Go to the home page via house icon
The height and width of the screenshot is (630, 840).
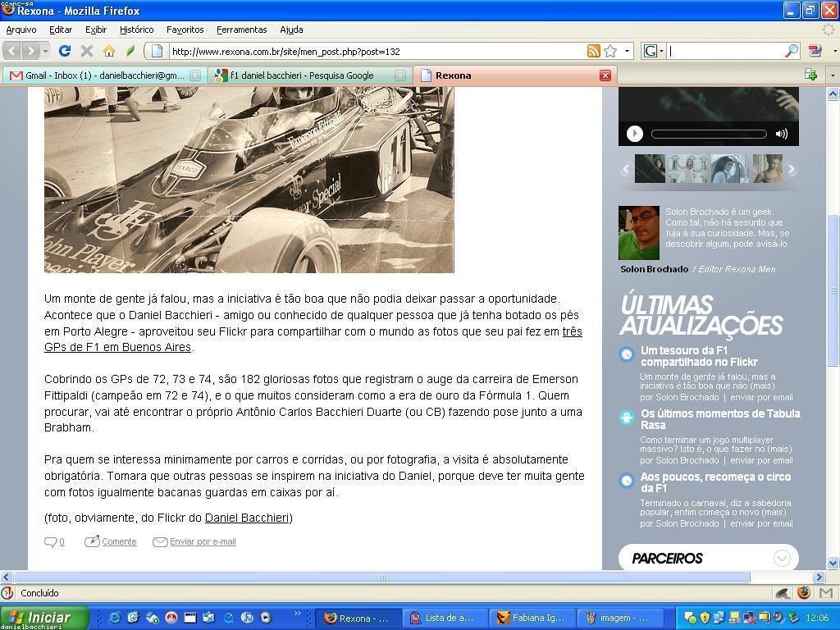(109, 51)
